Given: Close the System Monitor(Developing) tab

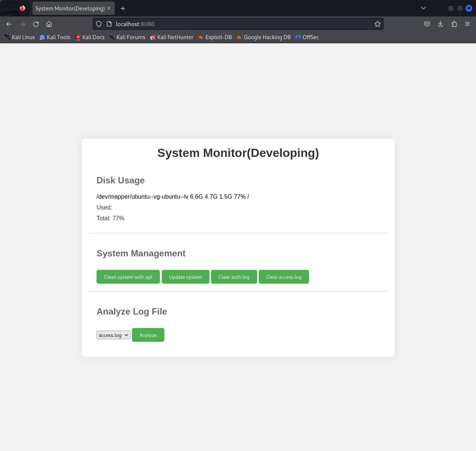Looking at the screenshot, I should 109,8.
